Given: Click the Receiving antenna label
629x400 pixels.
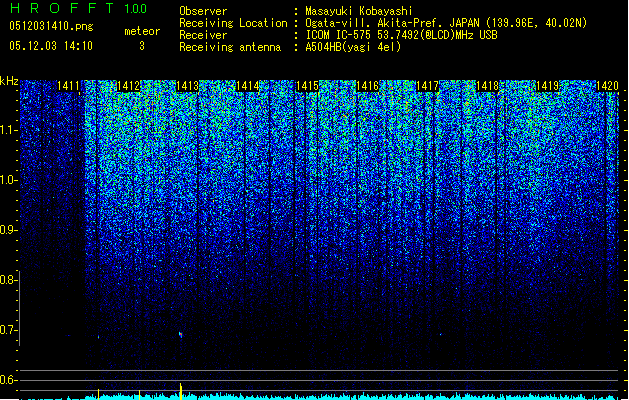Looking at the screenshot, I should click(x=230, y=47).
